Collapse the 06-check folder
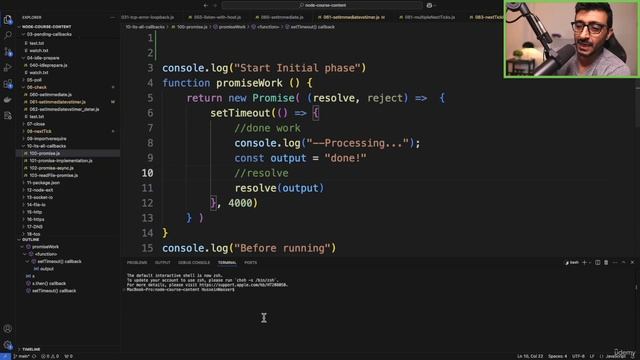The height and width of the screenshot is (360, 640). point(36,87)
